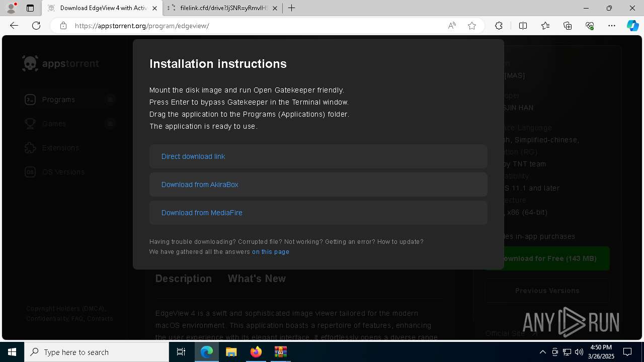Screen dimensions: 644x362
Task: Show hidden system tray icons
Action: click(542, 352)
